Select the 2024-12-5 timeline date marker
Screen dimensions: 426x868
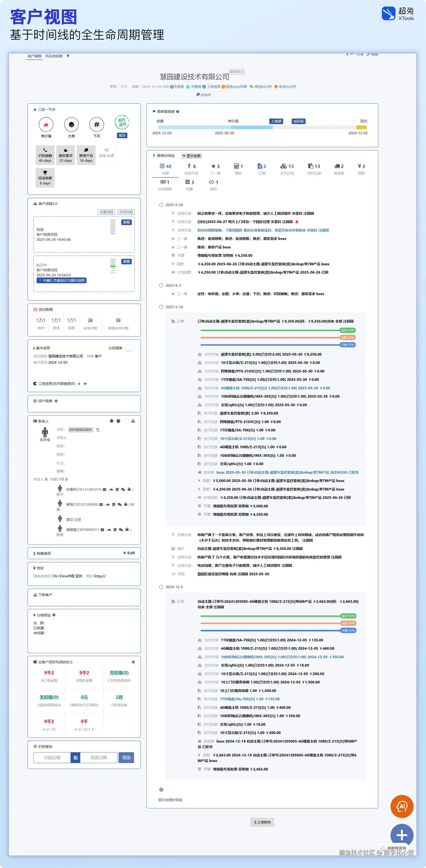tap(161, 587)
